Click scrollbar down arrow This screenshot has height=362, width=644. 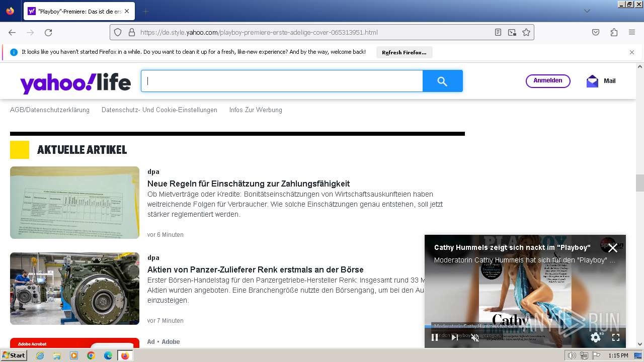(640, 344)
